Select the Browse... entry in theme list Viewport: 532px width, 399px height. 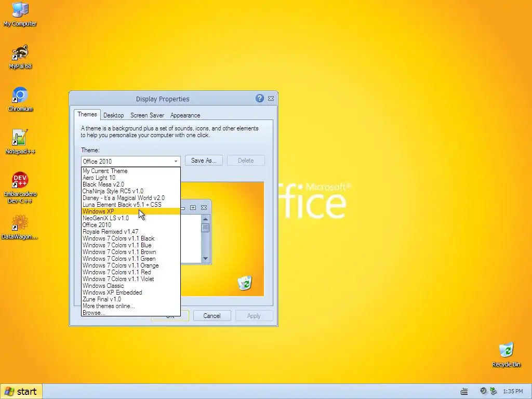coord(130,313)
